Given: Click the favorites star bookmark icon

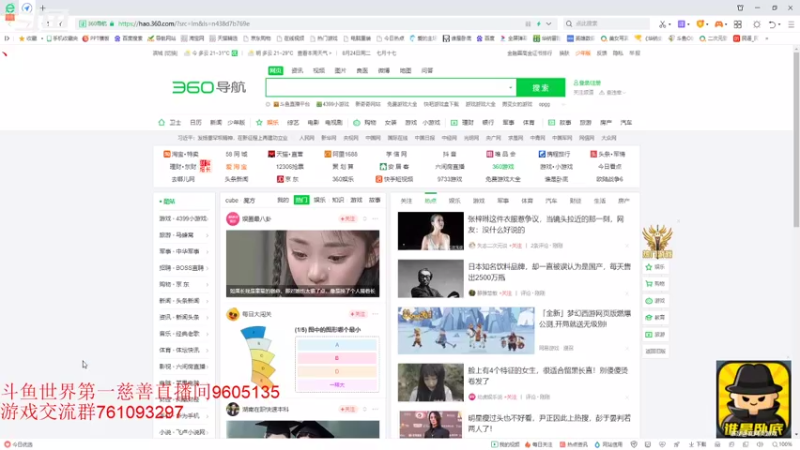Looking at the screenshot, I should point(21,38).
